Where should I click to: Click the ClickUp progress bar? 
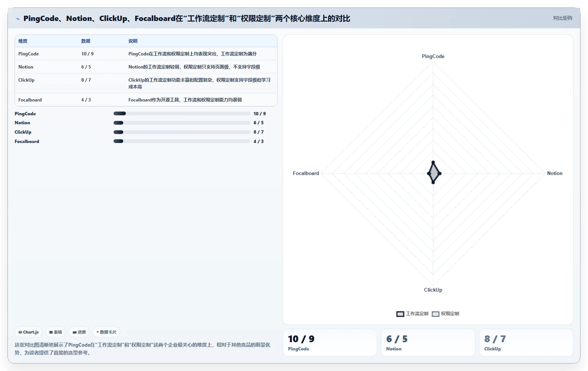[x=182, y=132]
